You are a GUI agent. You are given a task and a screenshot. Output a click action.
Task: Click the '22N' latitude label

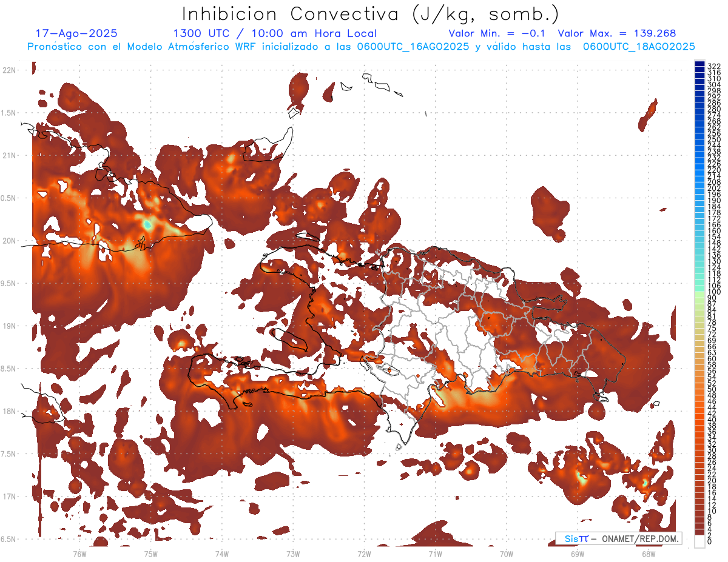[x=10, y=70]
